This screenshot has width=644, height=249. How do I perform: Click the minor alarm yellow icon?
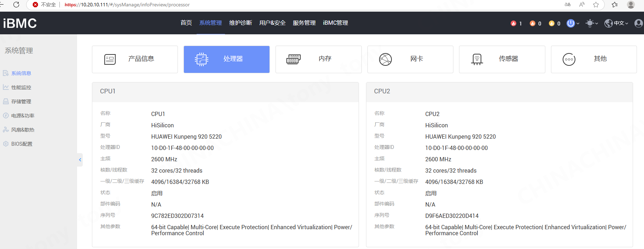(552, 23)
